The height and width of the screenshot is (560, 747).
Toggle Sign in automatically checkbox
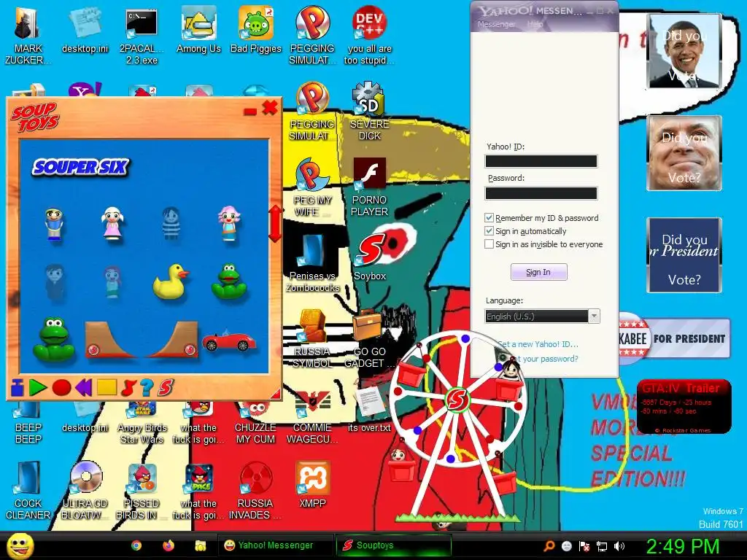tap(489, 231)
